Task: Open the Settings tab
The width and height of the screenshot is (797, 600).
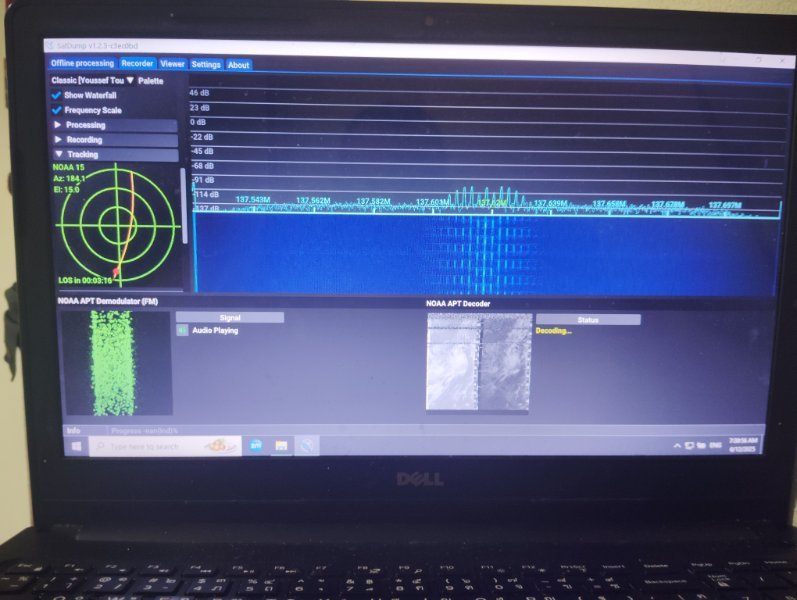Action: click(206, 65)
